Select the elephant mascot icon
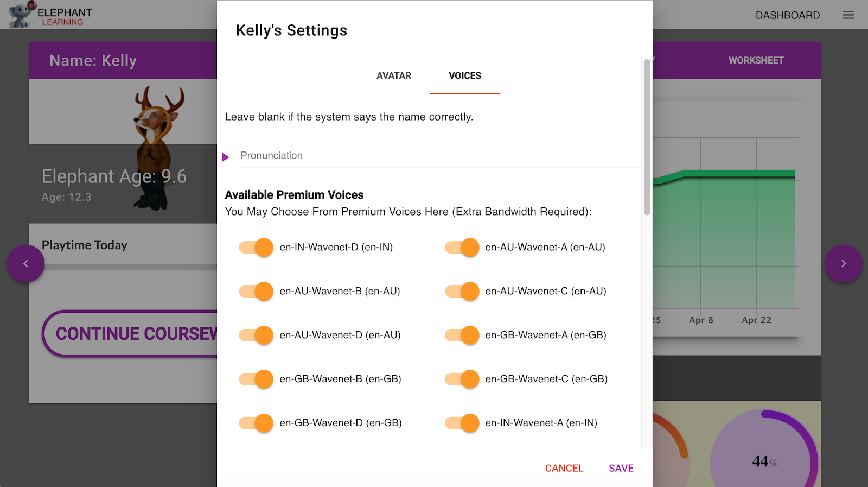This screenshot has height=487, width=868. click(x=18, y=14)
